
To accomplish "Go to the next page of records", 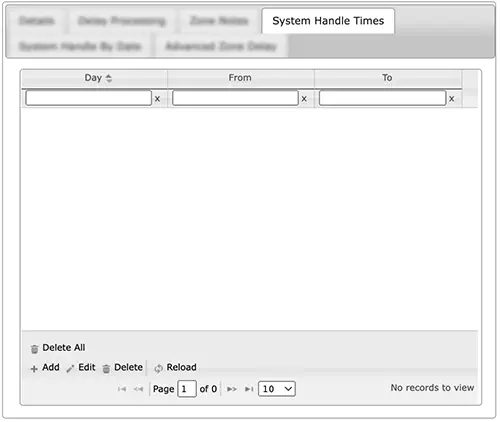I will 232,389.
